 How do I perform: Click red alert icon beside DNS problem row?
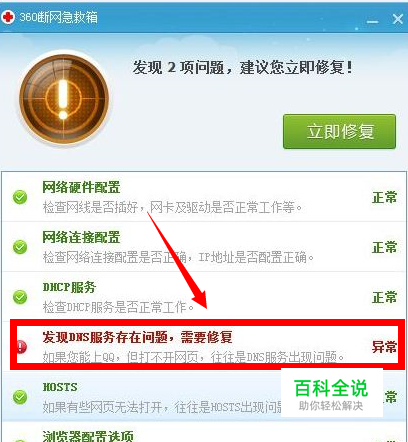point(21,347)
